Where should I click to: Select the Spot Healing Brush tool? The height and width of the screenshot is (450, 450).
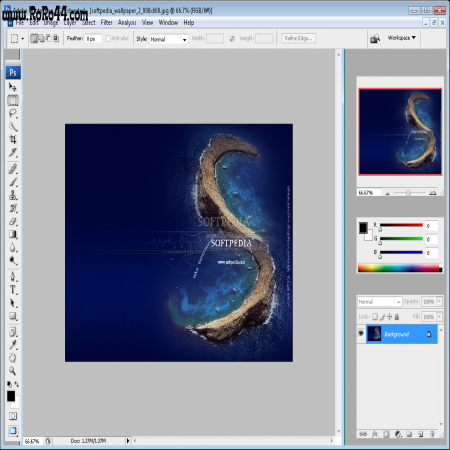[x=13, y=169]
